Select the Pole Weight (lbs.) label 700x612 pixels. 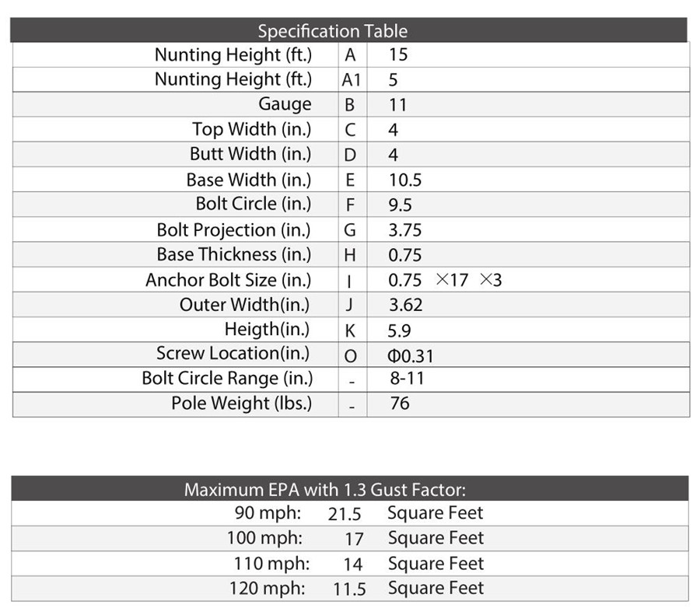(x=241, y=404)
